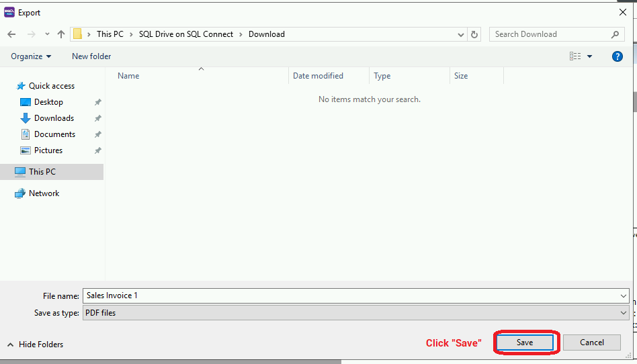Click New folder button

pos(91,56)
